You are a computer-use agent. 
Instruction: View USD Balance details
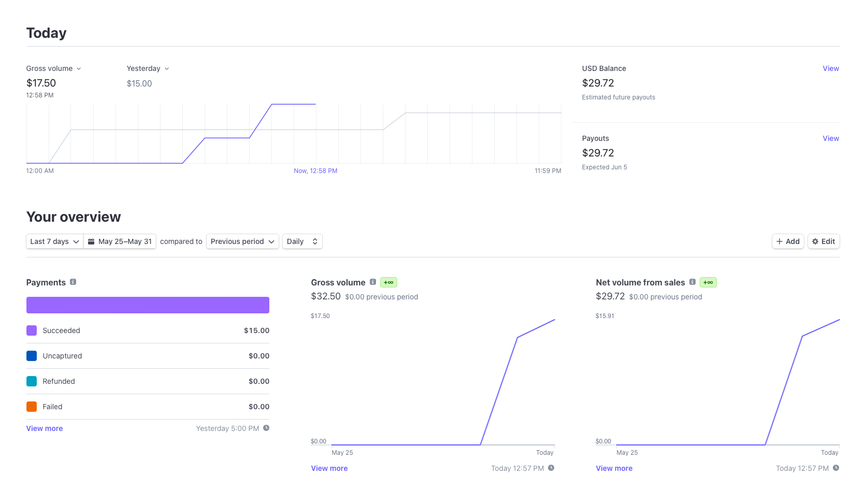click(831, 68)
